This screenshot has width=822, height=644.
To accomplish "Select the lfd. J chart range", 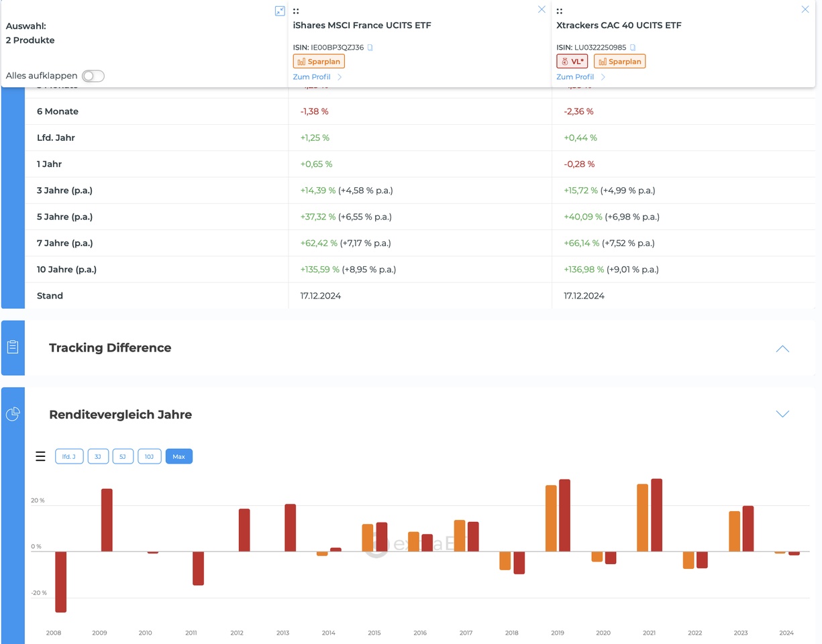I will [x=69, y=457].
